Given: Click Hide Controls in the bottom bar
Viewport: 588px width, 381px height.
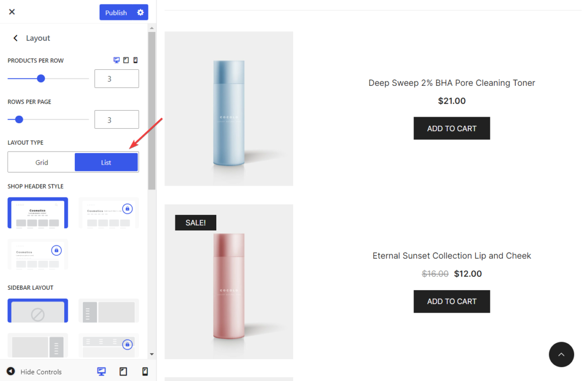Looking at the screenshot, I should pyautogui.click(x=41, y=372).
